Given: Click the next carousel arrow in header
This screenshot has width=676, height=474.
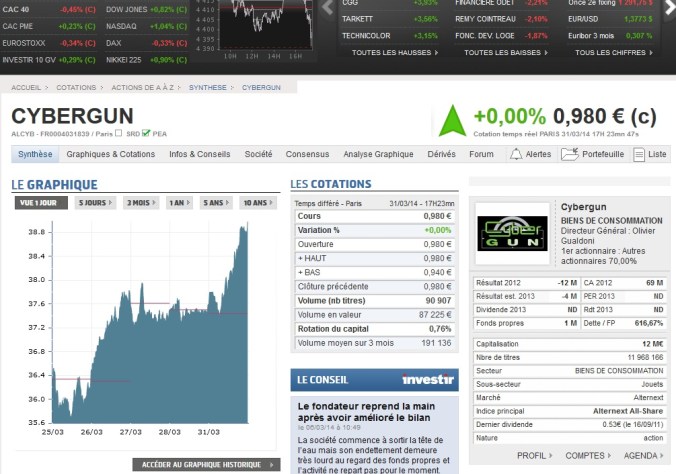Looking at the screenshot, I should [x=670, y=6].
